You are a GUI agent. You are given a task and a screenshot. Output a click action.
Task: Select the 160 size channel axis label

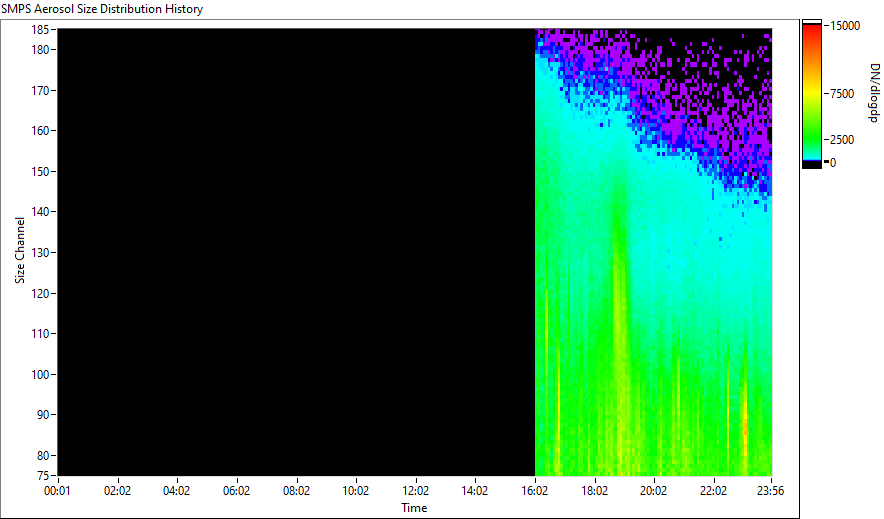coord(39,130)
